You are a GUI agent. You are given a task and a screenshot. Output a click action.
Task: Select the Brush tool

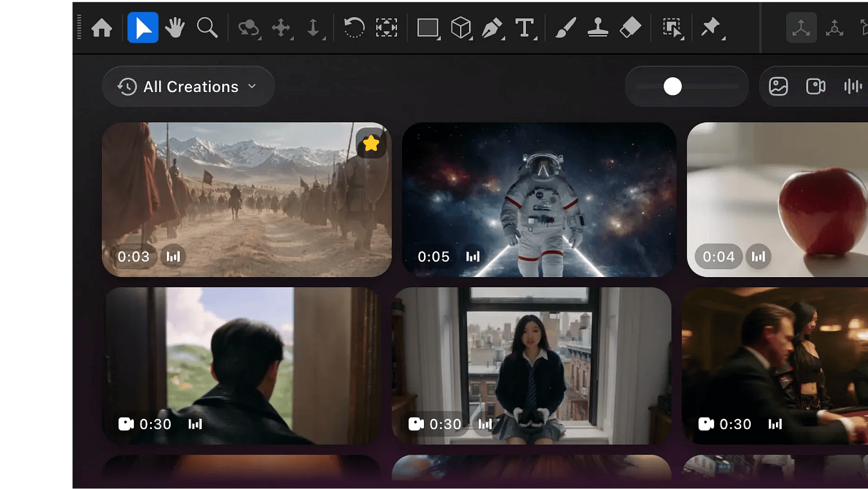coord(566,28)
